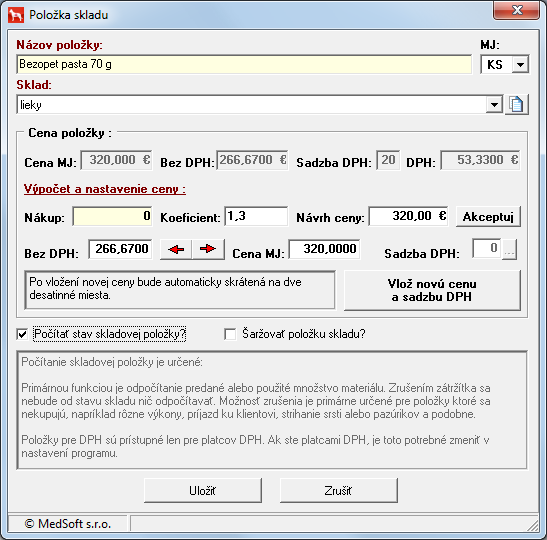Click the Akceptuj button
The height and width of the screenshot is (540, 547).
pos(488,217)
